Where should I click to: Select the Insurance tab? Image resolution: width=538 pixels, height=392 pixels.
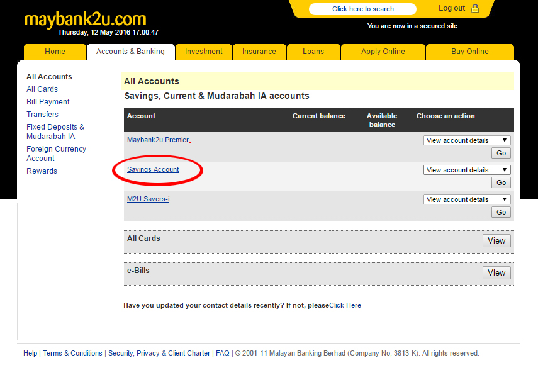point(259,52)
